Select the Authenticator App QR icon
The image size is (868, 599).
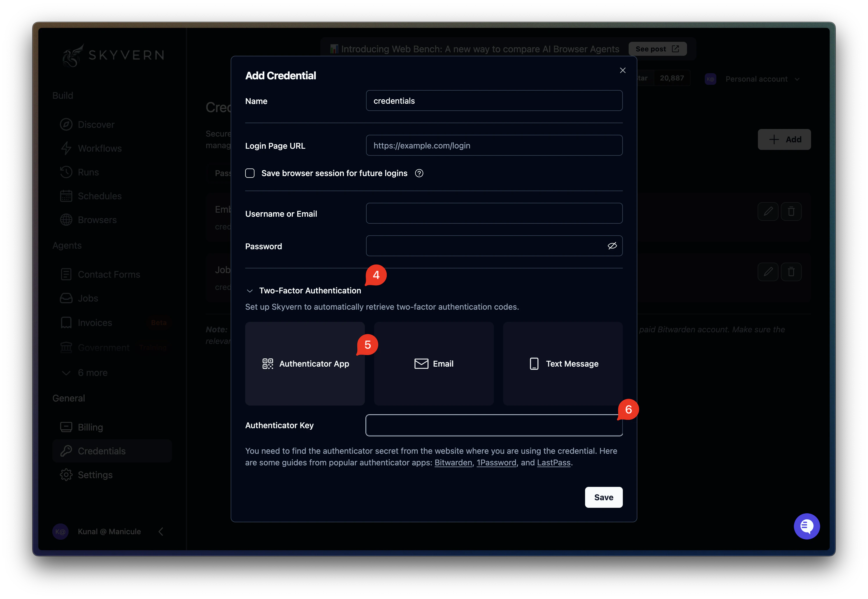(x=268, y=363)
